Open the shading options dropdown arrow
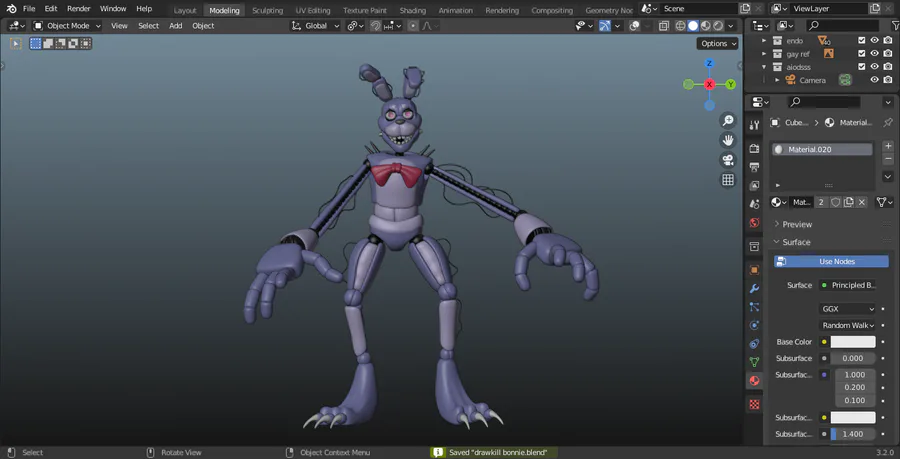Viewport: 900px width, 459px height. point(731,26)
